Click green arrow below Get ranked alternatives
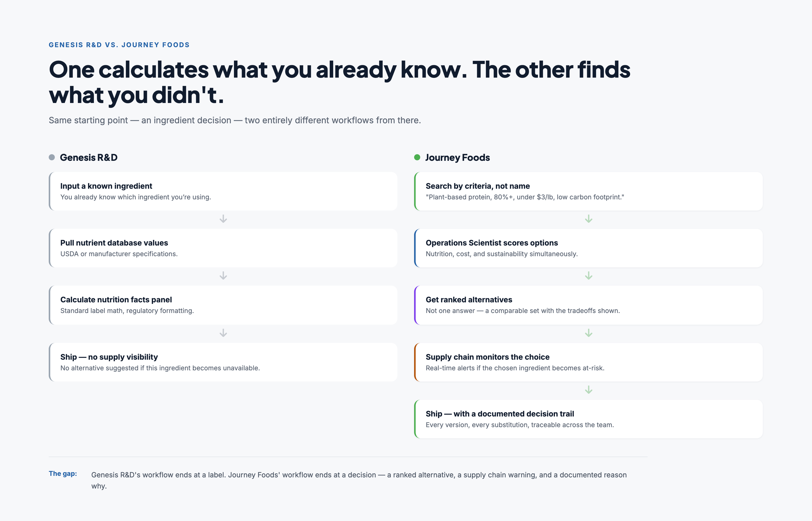This screenshot has width=812, height=521. click(589, 333)
